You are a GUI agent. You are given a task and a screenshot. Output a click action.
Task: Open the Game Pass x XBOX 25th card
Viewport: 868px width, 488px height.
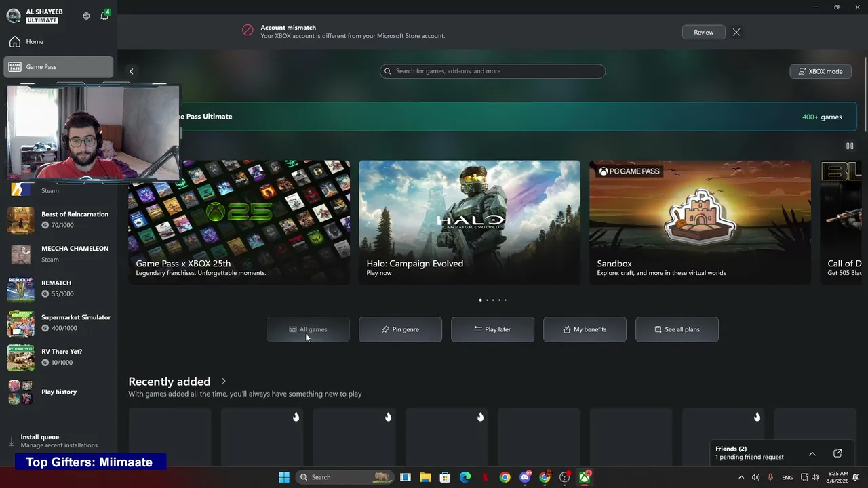pos(239,222)
